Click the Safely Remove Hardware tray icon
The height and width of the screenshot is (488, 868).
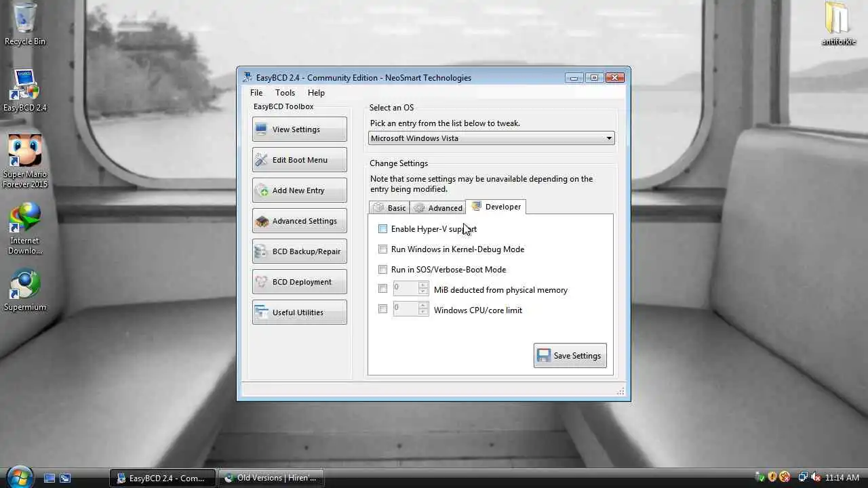coord(760,477)
